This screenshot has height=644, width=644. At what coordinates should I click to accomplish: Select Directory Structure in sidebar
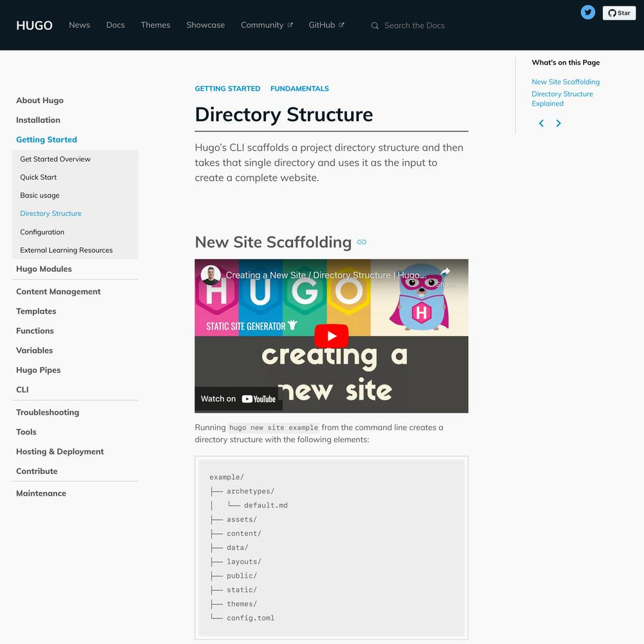point(50,213)
